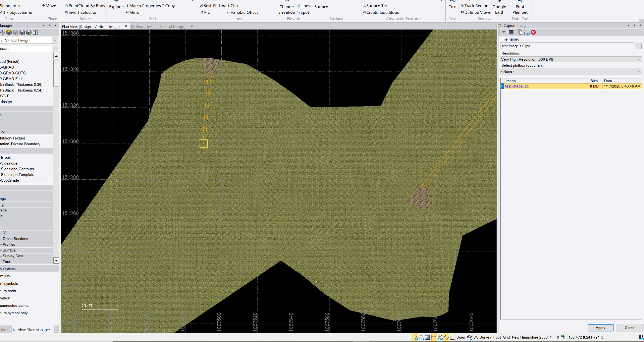Click the File name input field
Image resolution: width=644 pixels, height=342 pixels.
coord(567,46)
